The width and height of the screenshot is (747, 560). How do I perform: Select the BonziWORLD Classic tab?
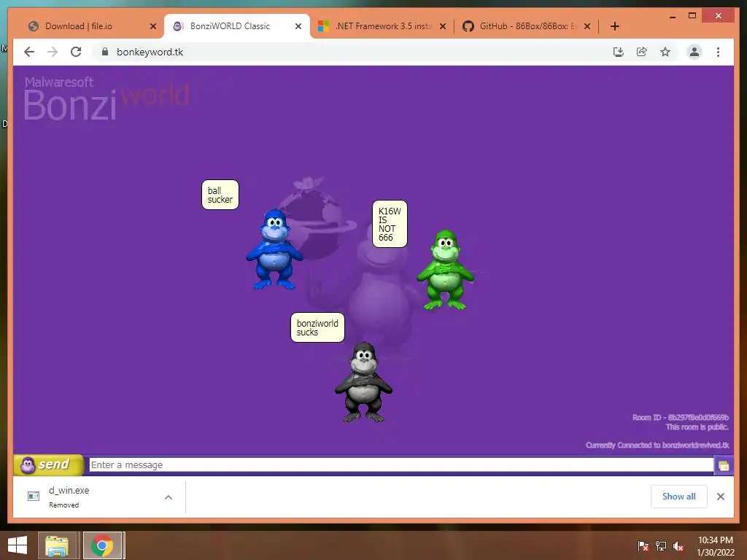coord(237,26)
